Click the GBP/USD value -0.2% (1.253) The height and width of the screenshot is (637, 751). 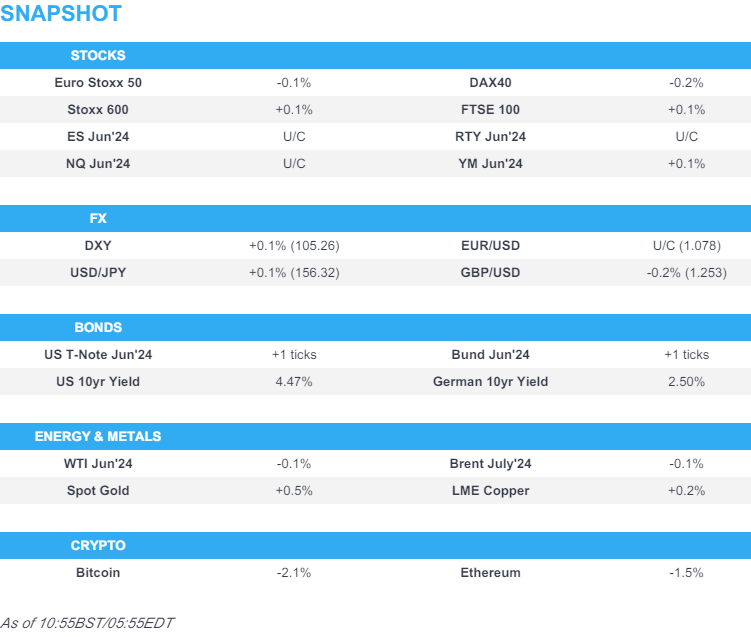point(686,273)
